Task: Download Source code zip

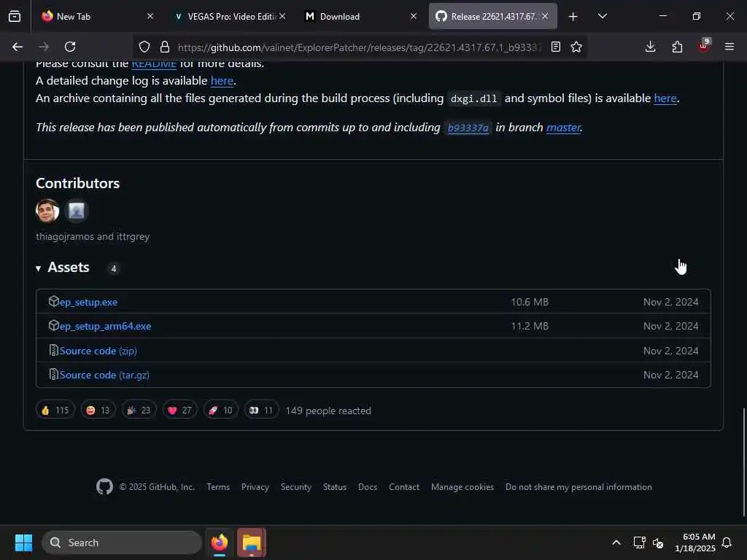Action: [98, 351]
